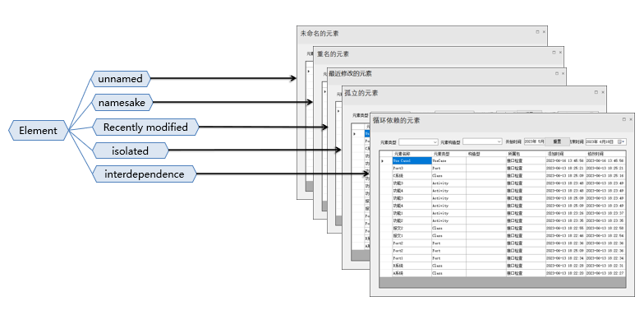
Task: Sort by the 修改时间 column header
Action: [x=605, y=154]
